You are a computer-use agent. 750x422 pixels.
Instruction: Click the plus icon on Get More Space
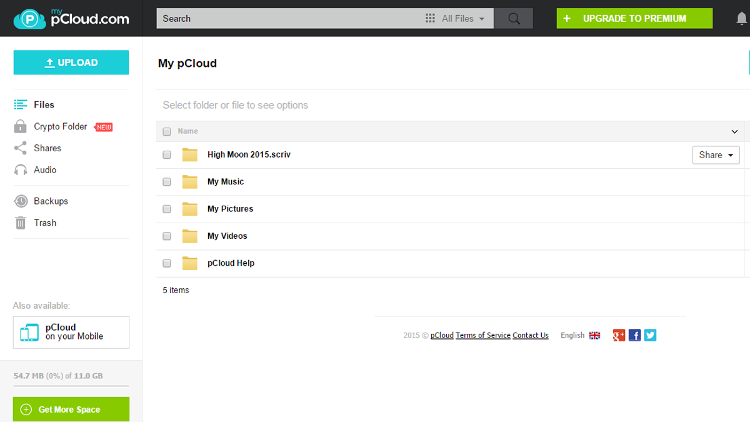click(x=26, y=410)
